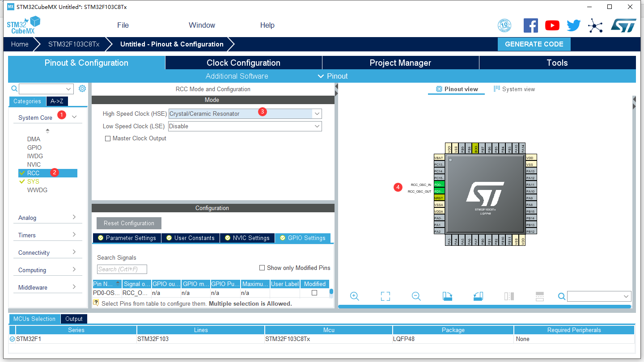Click the PB12 pin on chip
The width and height of the screenshot is (644, 362).
[531, 232]
